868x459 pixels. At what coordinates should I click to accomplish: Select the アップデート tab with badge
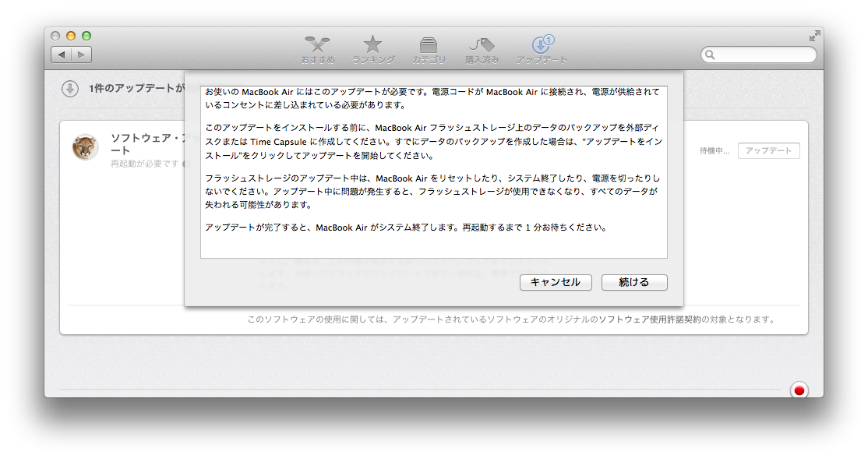pyautogui.click(x=542, y=51)
